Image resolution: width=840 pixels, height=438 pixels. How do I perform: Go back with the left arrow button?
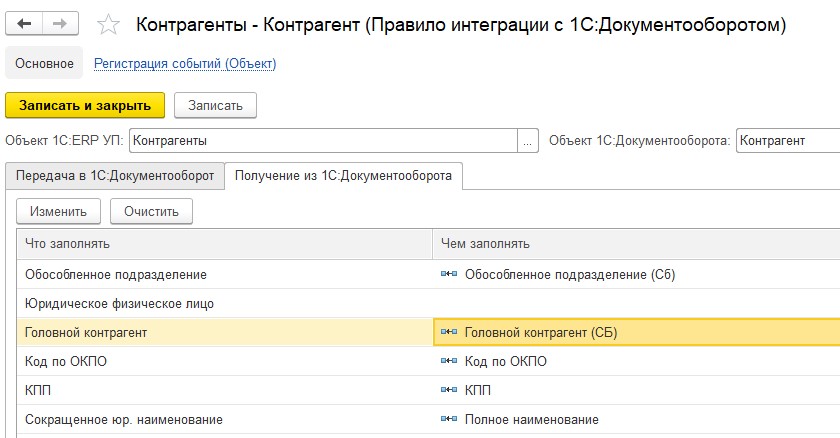tap(24, 24)
